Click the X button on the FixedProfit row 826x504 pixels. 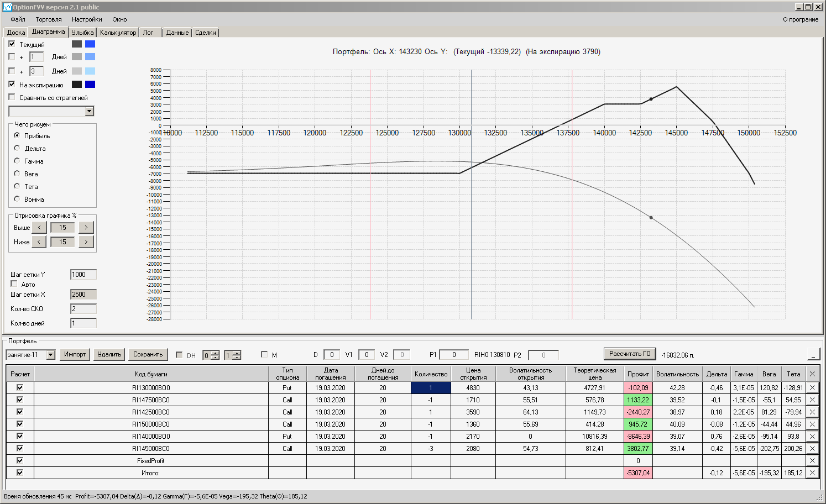coord(812,461)
